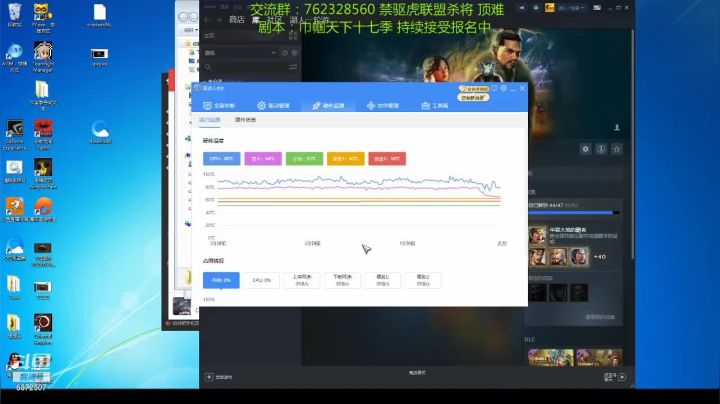Toggle the orange disk 1 temperature legend
720x404 pixels.
(345, 159)
